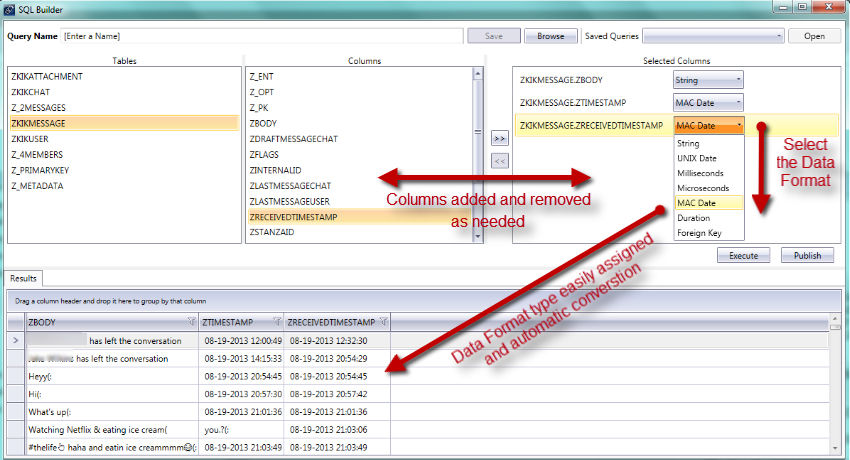Viewport: 850px width, 460px height.
Task: Click the add column (>>) arrow button
Action: (x=500, y=139)
